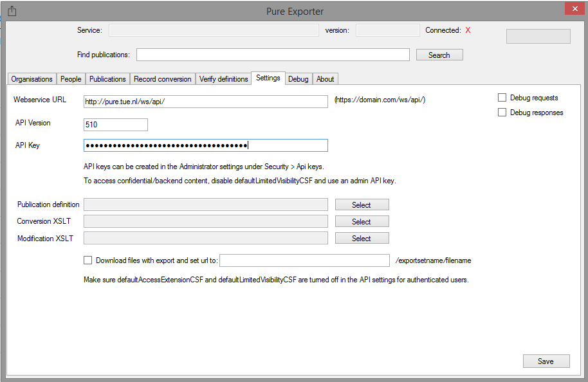Click the Modification XSLT path field

point(205,238)
